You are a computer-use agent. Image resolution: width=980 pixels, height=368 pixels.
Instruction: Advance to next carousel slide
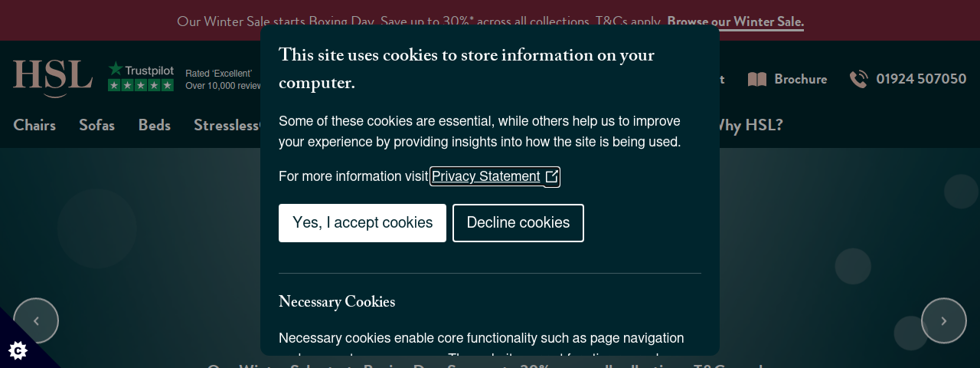click(x=944, y=320)
